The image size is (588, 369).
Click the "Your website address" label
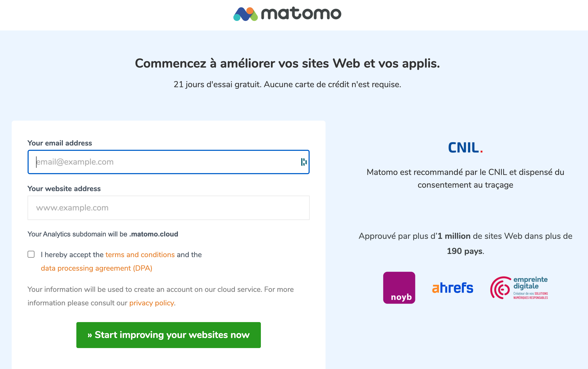pos(64,189)
